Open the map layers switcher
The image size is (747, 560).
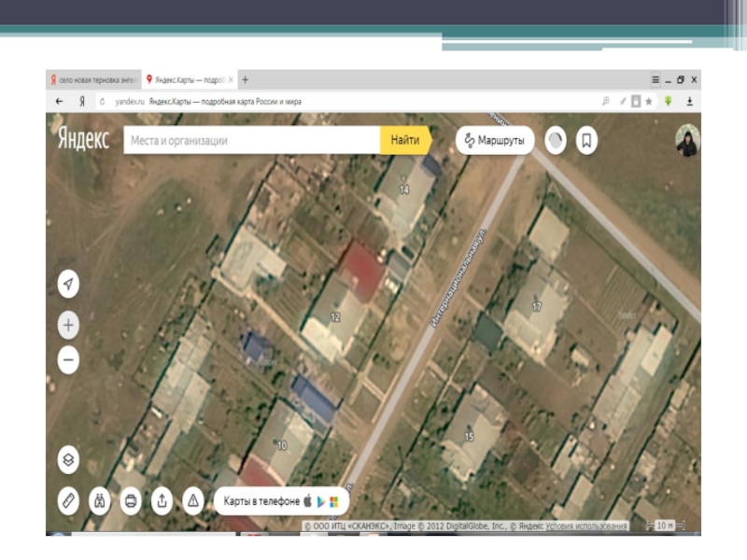[x=68, y=459]
